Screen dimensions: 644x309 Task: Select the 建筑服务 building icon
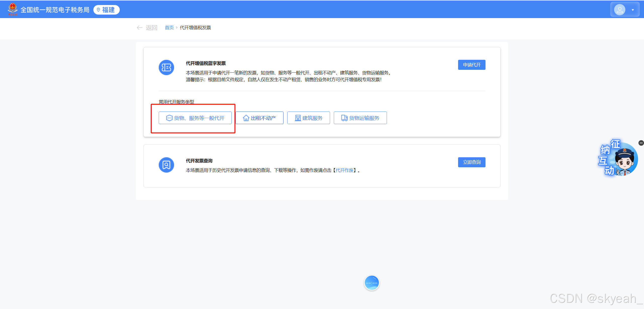298,118
